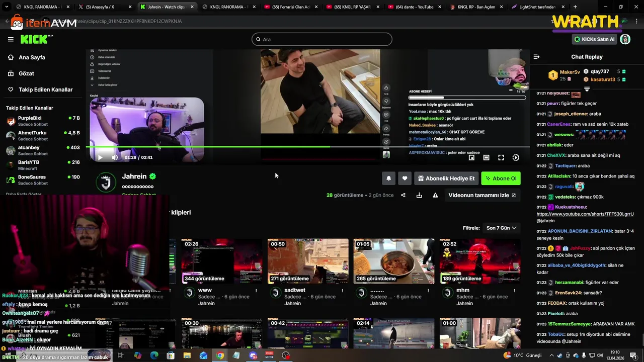
Task: Open the 00:50 sadtwet clip thumbnail
Action: 308,261
